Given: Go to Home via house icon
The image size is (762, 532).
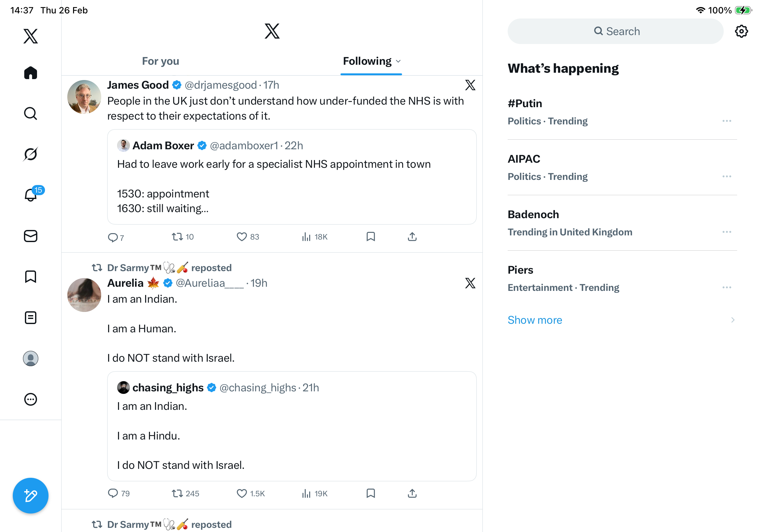Looking at the screenshot, I should (x=31, y=73).
